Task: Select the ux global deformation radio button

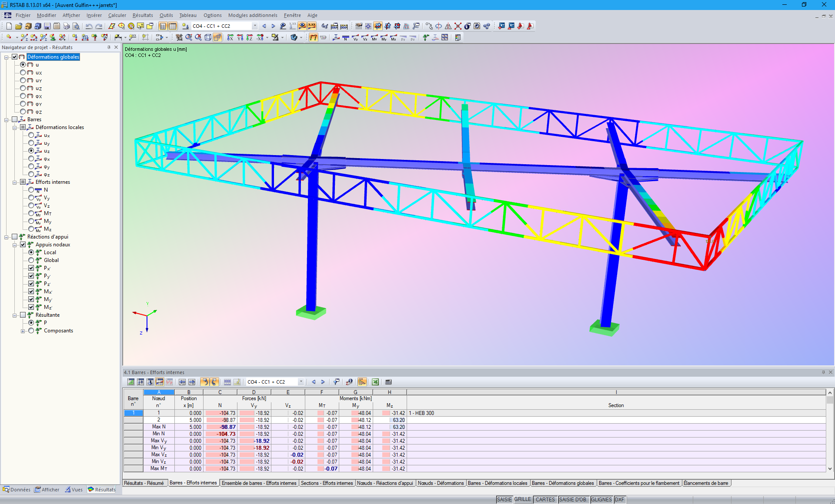Action: click(23, 73)
